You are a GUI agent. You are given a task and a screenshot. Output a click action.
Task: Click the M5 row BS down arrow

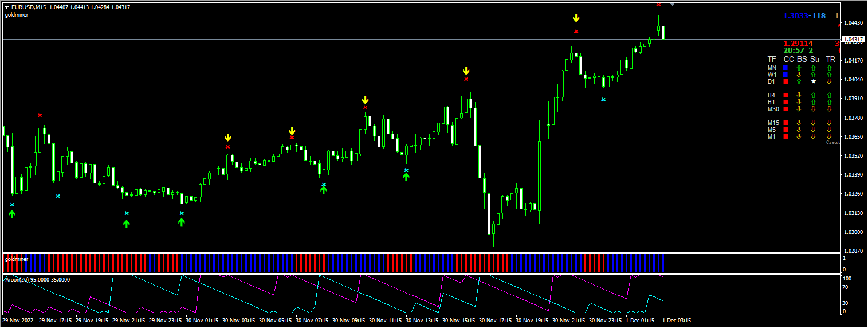tap(799, 130)
